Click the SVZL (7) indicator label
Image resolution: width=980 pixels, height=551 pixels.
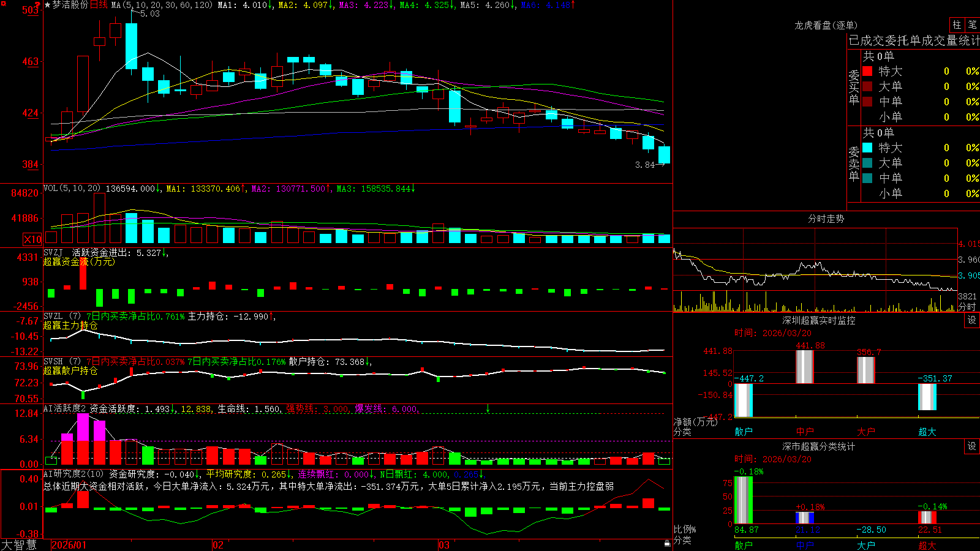(62, 317)
